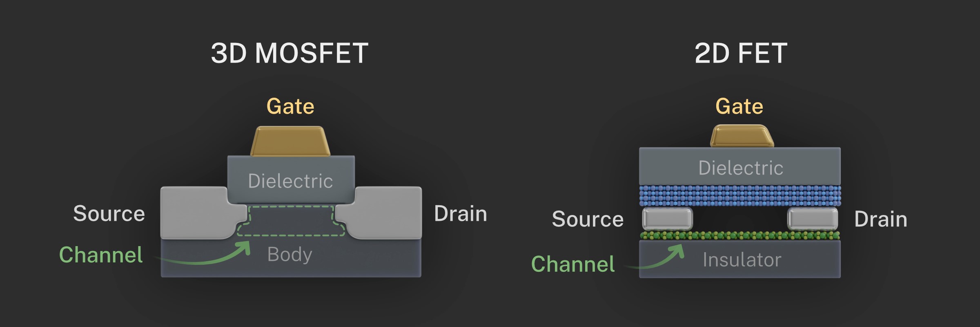
Task: Select the 3D MOSFET drain region block
Action: pyautogui.click(x=381, y=213)
